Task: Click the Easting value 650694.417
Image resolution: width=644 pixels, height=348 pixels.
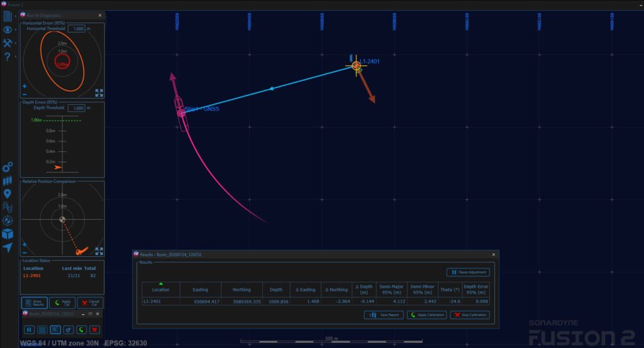Action: [206, 302]
